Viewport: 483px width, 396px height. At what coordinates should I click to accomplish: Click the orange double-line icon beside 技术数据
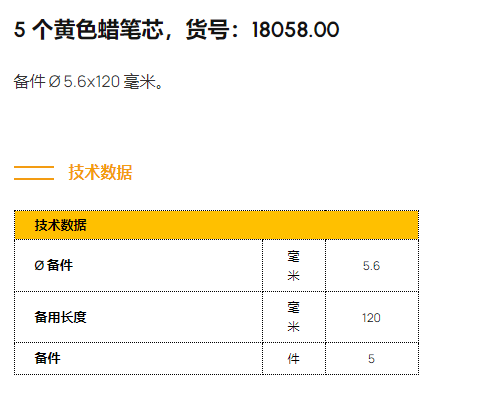(x=34, y=173)
